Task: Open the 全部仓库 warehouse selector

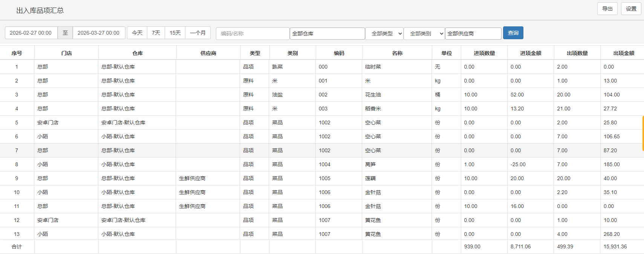Action: [x=327, y=34]
